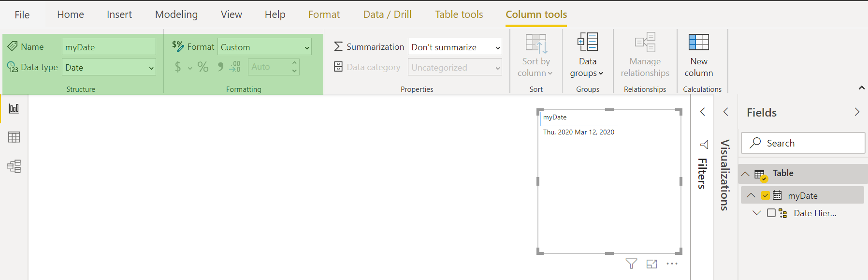Open More options ellipsis on visual
868x280 pixels.
click(672, 264)
